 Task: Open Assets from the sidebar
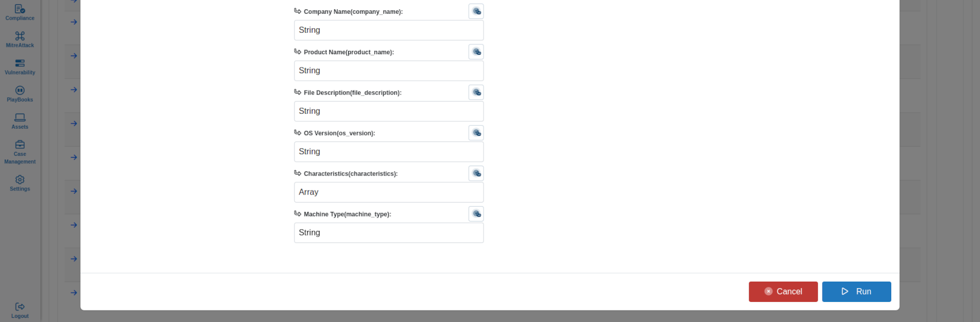click(x=20, y=121)
